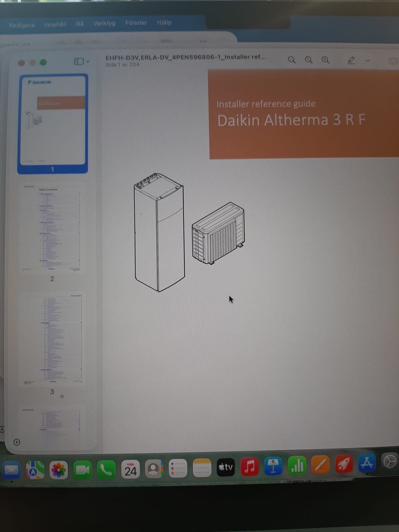Select page 1 thumbnail in sidebar
This screenshot has width=399, height=532.
(x=53, y=120)
